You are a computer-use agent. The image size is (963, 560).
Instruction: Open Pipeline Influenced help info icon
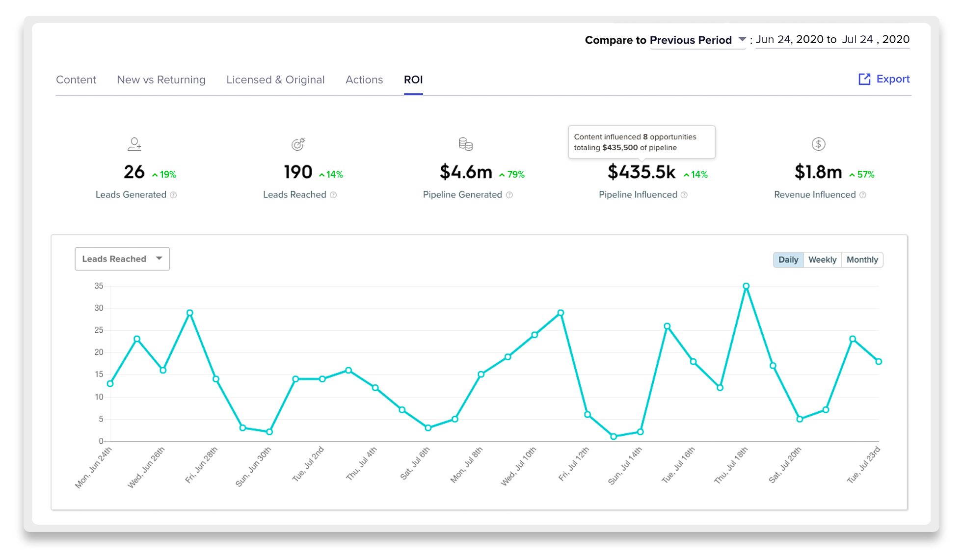coord(684,195)
